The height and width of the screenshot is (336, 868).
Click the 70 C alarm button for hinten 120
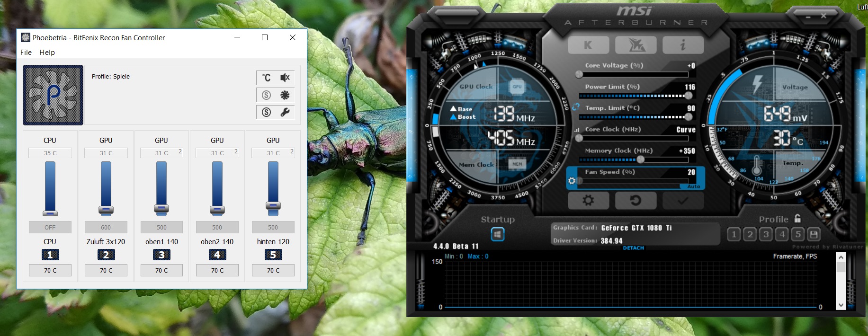coord(273,270)
